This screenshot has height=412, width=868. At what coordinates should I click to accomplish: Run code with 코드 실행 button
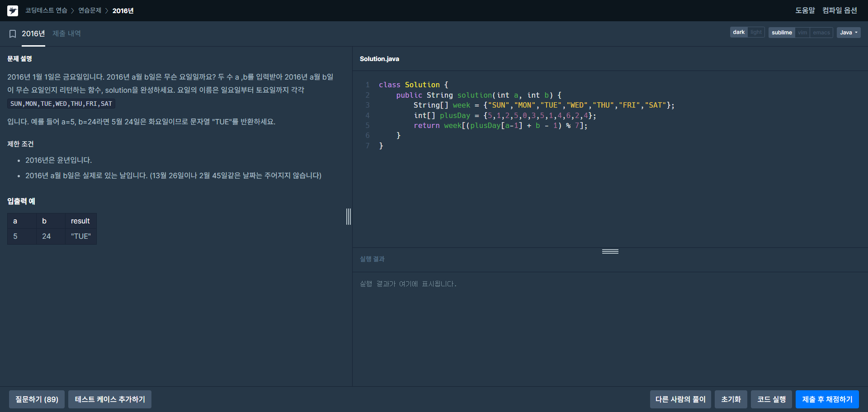point(771,399)
